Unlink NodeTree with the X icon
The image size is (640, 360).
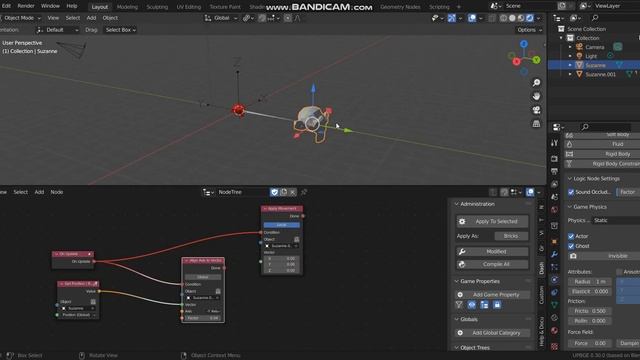coord(293,192)
